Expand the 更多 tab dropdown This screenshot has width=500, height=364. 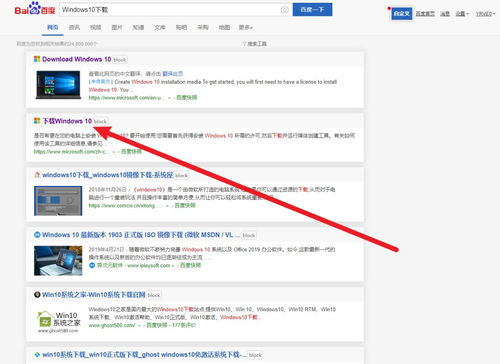pos(246,27)
